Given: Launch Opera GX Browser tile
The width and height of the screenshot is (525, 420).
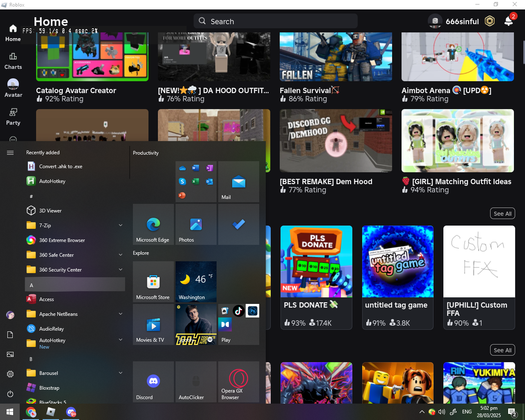Looking at the screenshot, I should pyautogui.click(x=239, y=382).
